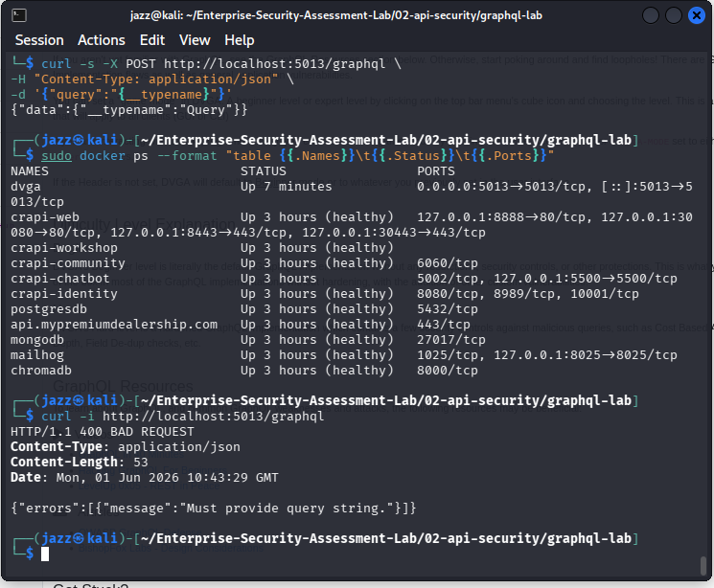Image resolution: width=714 pixels, height=588 pixels.
Task: Click 'Content-Type: application/json' response header
Action: (126, 447)
